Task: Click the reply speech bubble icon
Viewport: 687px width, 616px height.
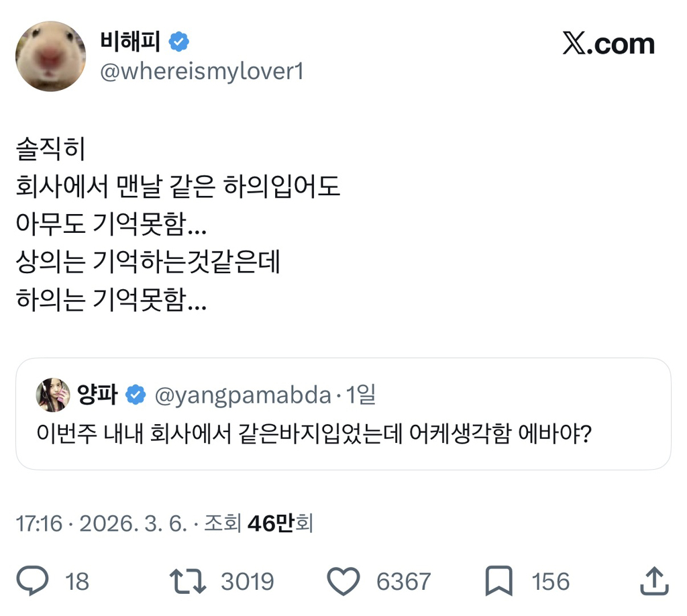Action: [x=32, y=581]
